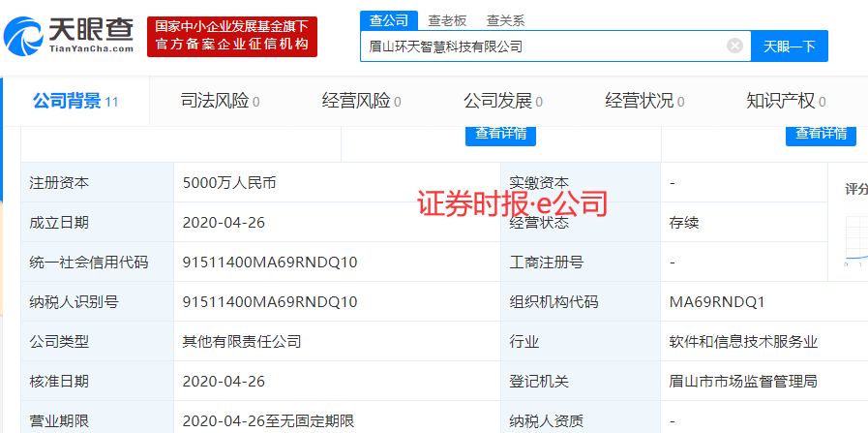Switch to the 查老板 tab
The width and height of the screenshot is (868, 433).
pyautogui.click(x=447, y=20)
